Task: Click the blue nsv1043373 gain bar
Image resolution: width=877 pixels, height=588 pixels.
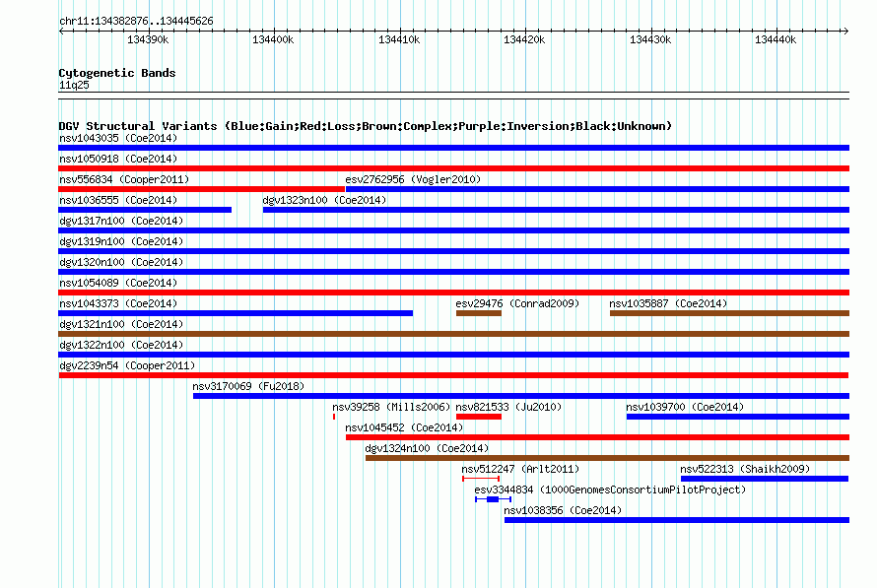Action: [236, 313]
